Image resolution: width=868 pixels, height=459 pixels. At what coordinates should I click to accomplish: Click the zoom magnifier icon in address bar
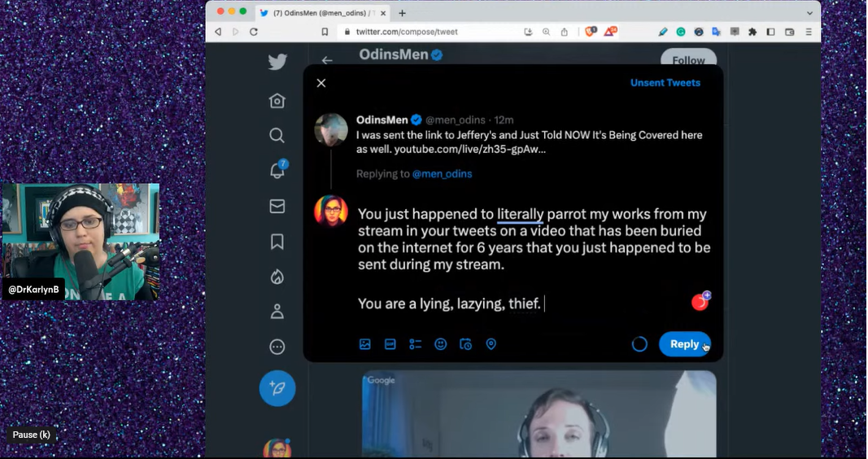(547, 32)
